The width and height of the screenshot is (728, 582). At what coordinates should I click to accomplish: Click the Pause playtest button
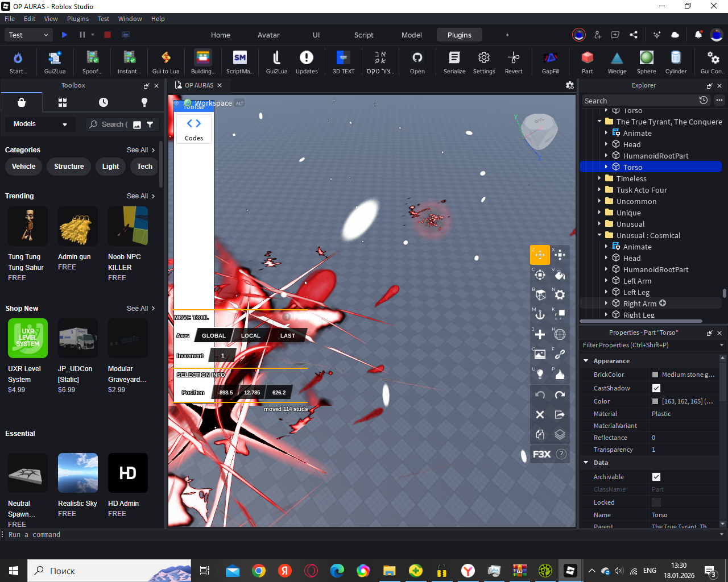click(x=82, y=35)
